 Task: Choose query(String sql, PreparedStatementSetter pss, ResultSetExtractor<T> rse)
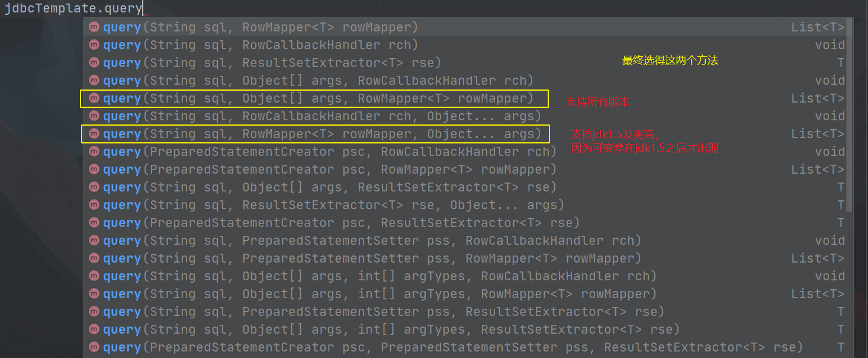tap(464, 312)
